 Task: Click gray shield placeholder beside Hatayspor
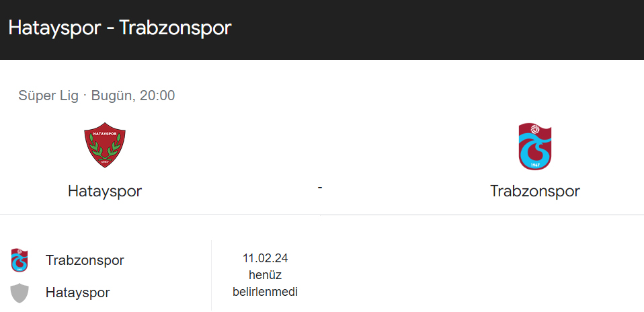pyautogui.click(x=19, y=293)
